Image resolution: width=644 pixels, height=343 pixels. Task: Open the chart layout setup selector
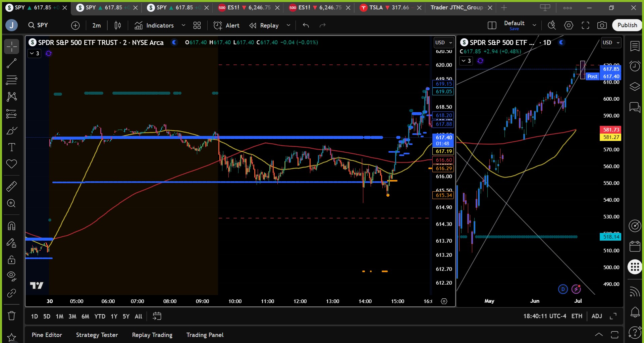[x=492, y=25]
